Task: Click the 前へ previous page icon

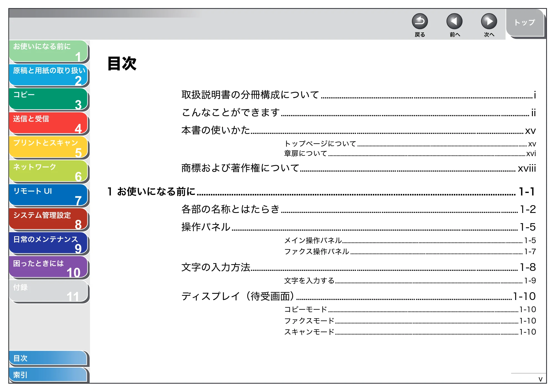Action: pos(454,21)
